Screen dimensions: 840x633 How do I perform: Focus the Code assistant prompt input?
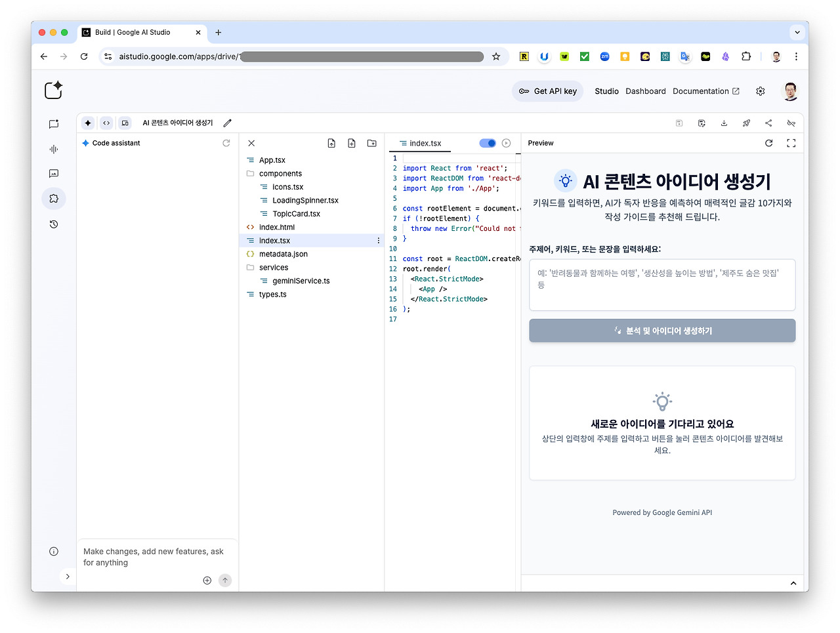point(156,557)
